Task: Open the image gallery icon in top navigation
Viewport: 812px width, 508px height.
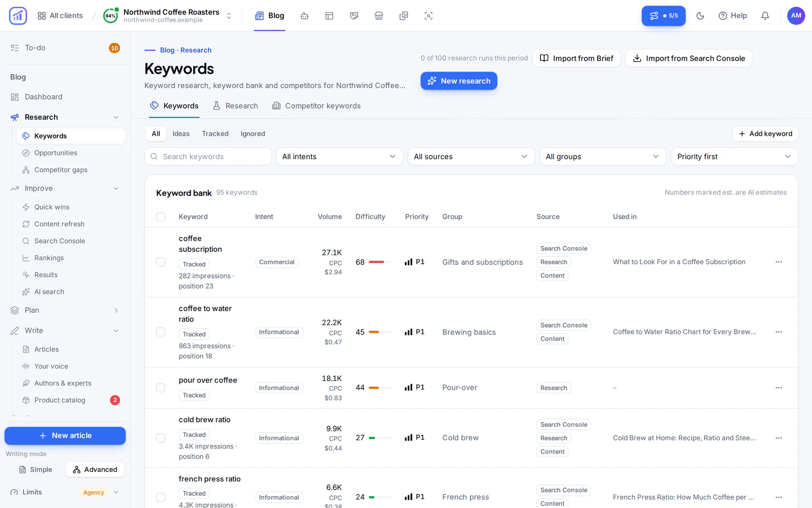Action: 404,16
